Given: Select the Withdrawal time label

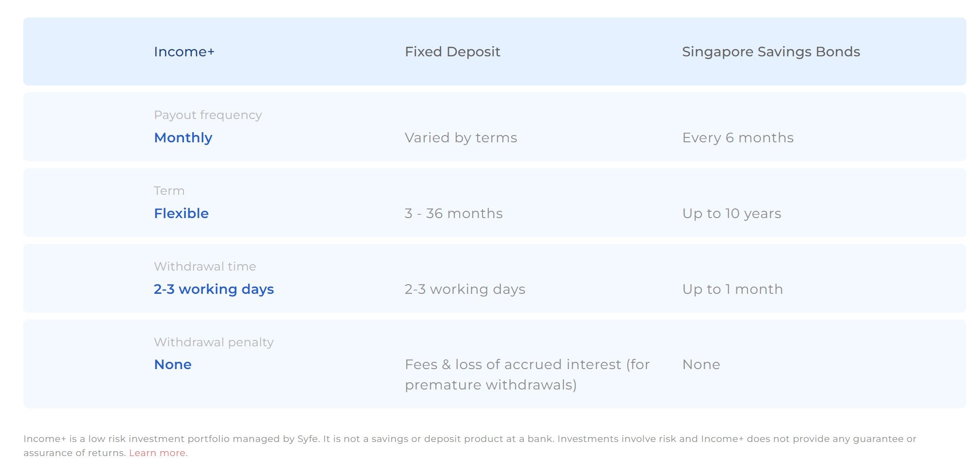Looking at the screenshot, I should (x=205, y=267).
